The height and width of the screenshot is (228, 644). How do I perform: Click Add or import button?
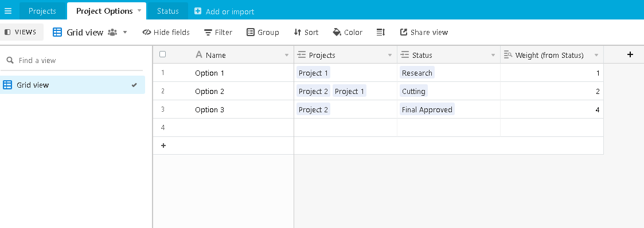(224, 11)
